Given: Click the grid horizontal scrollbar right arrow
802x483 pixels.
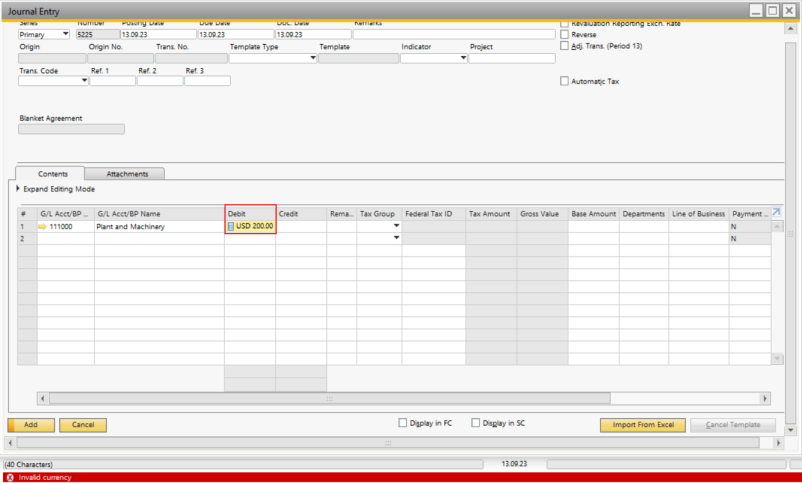Looking at the screenshot, I should [765, 398].
